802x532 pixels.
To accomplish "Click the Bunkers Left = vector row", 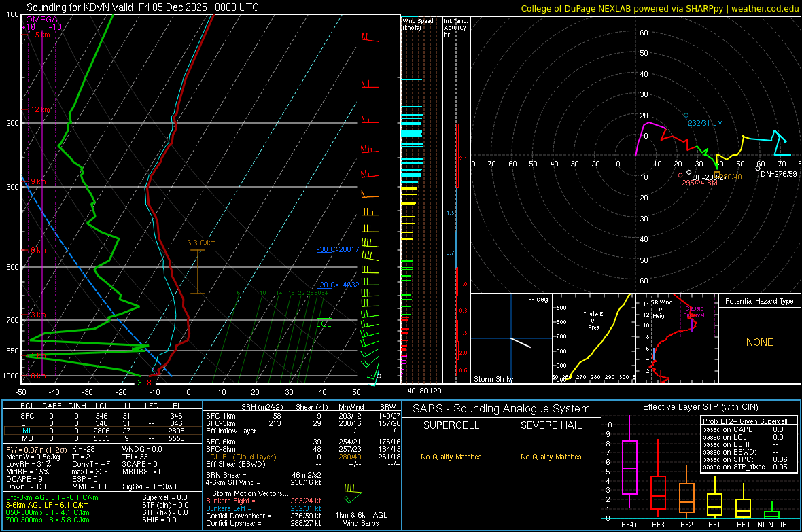I will [264, 508].
